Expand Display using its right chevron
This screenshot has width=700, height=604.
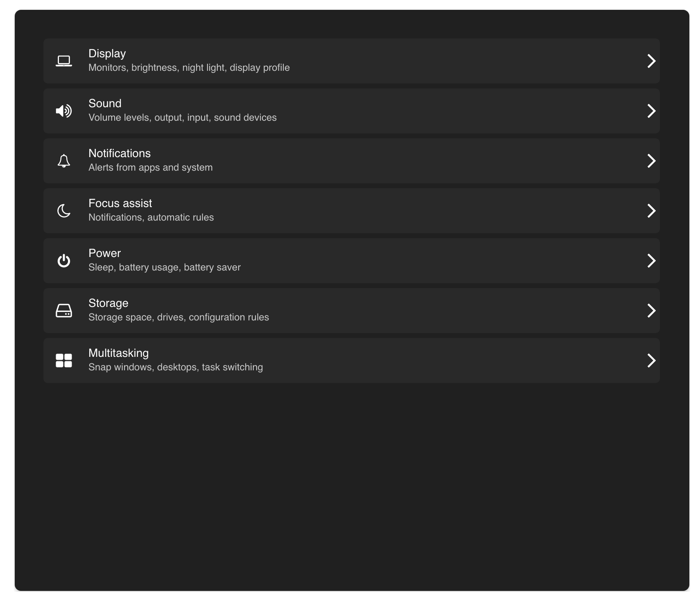click(651, 61)
